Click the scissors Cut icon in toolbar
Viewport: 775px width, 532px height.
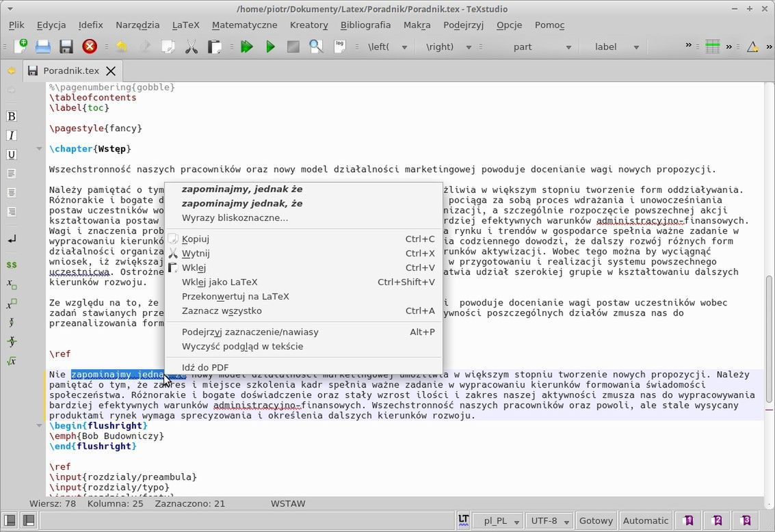point(191,46)
